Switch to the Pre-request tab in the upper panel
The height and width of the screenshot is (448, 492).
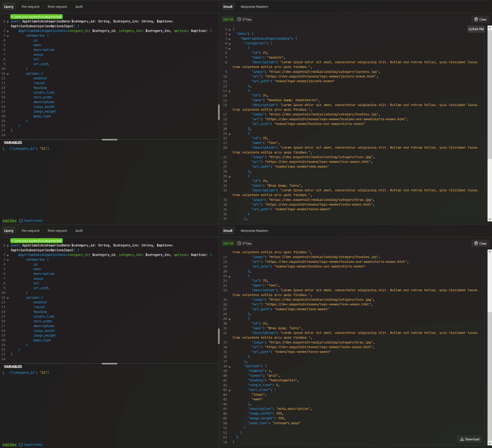click(30, 7)
